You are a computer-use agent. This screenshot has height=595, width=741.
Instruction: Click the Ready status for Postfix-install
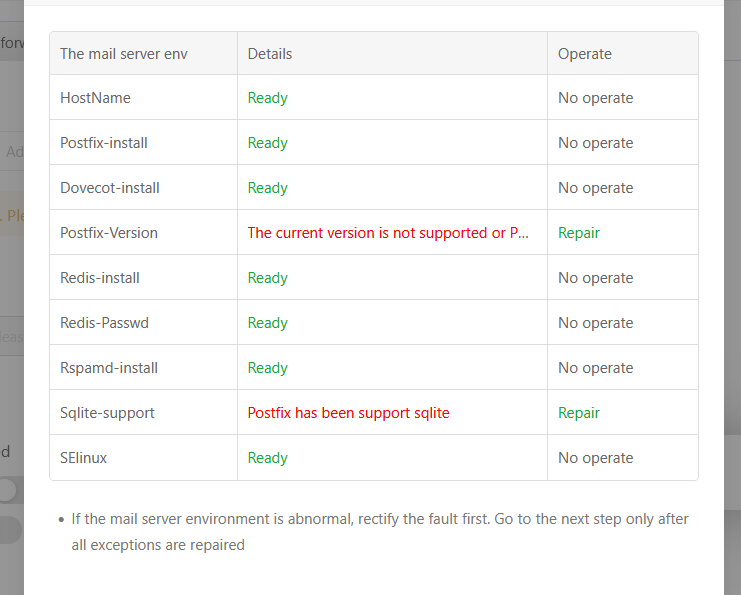tap(267, 143)
